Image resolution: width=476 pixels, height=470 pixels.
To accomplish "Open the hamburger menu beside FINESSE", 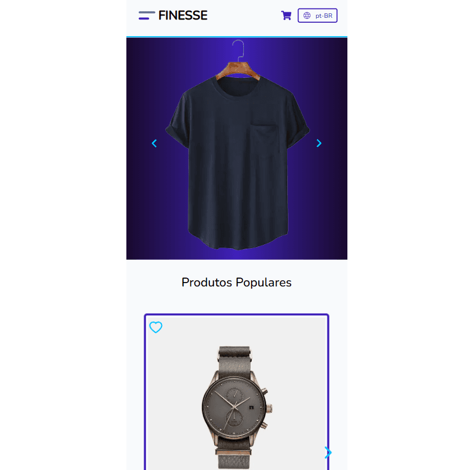I will coord(146,16).
